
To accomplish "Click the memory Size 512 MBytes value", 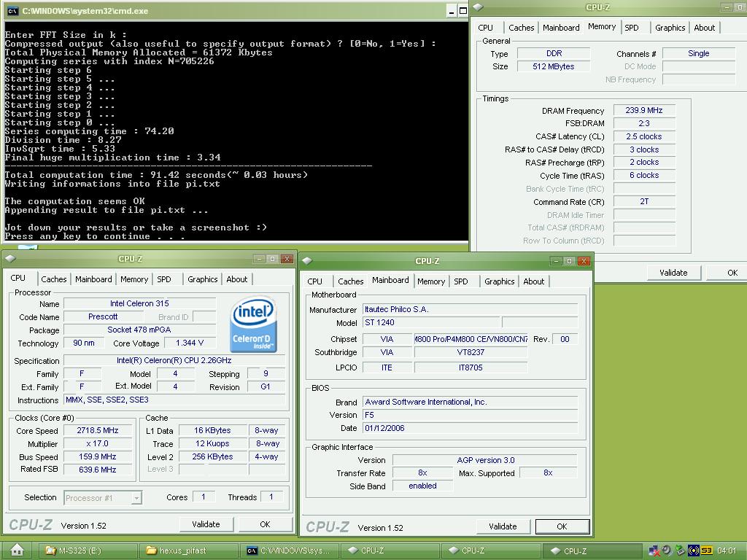I will 554,66.
